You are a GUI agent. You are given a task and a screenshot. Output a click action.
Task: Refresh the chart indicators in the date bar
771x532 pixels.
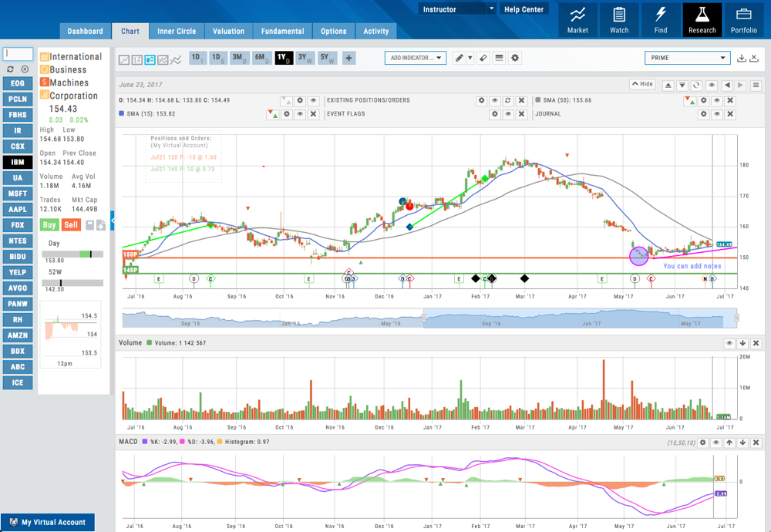click(696, 85)
